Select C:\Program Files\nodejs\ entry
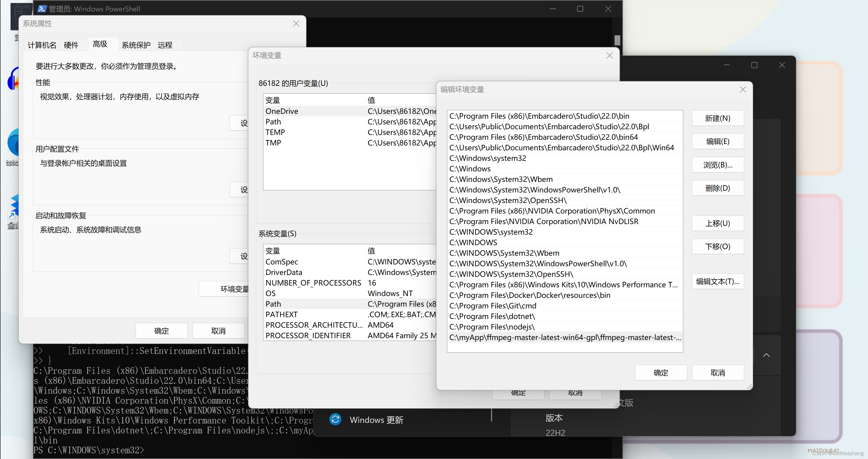Screen dimensions: 868x459 [x=565, y=327]
